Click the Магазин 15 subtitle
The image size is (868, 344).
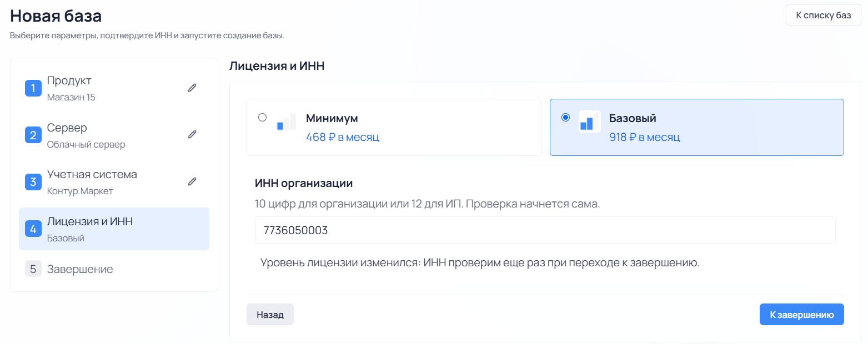click(x=71, y=97)
